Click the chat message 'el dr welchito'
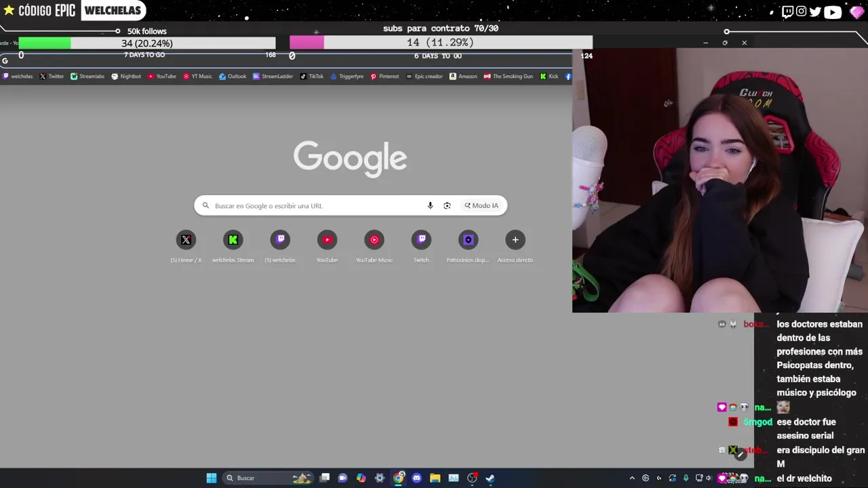Viewport: 868px width, 488px height. (x=804, y=479)
